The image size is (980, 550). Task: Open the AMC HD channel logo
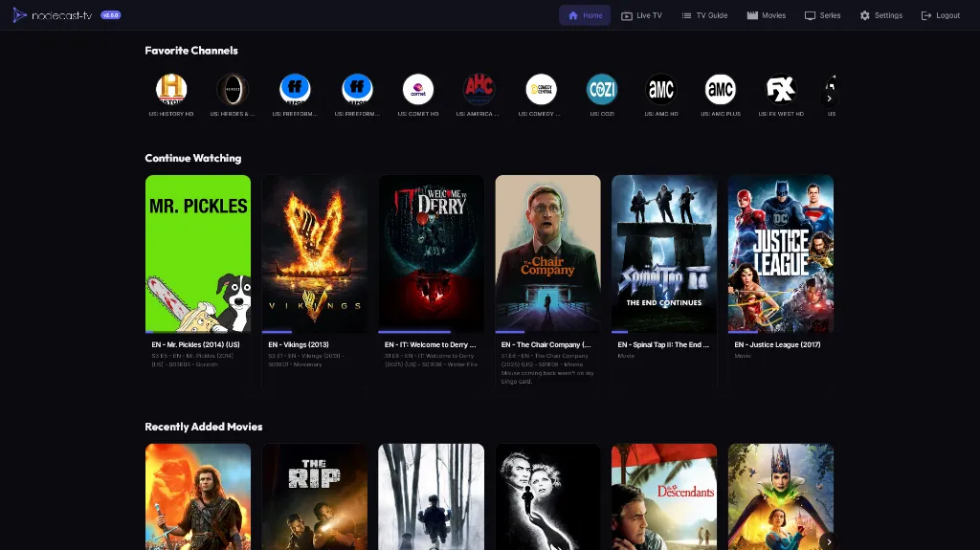click(x=661, y=89)
